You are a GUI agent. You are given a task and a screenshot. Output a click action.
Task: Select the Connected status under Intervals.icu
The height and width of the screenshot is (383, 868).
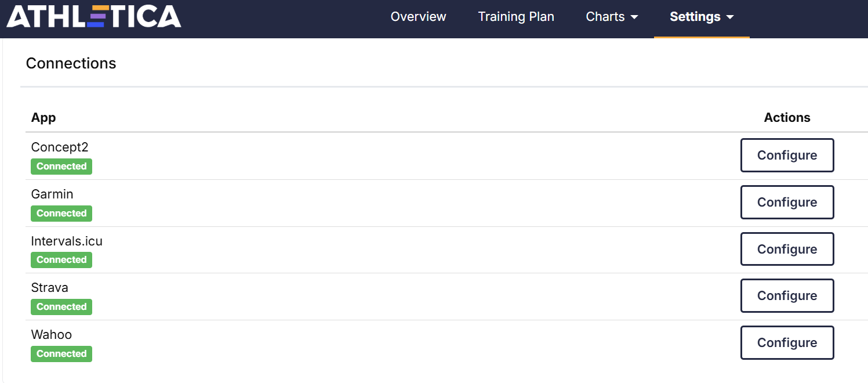pos(61,260)
